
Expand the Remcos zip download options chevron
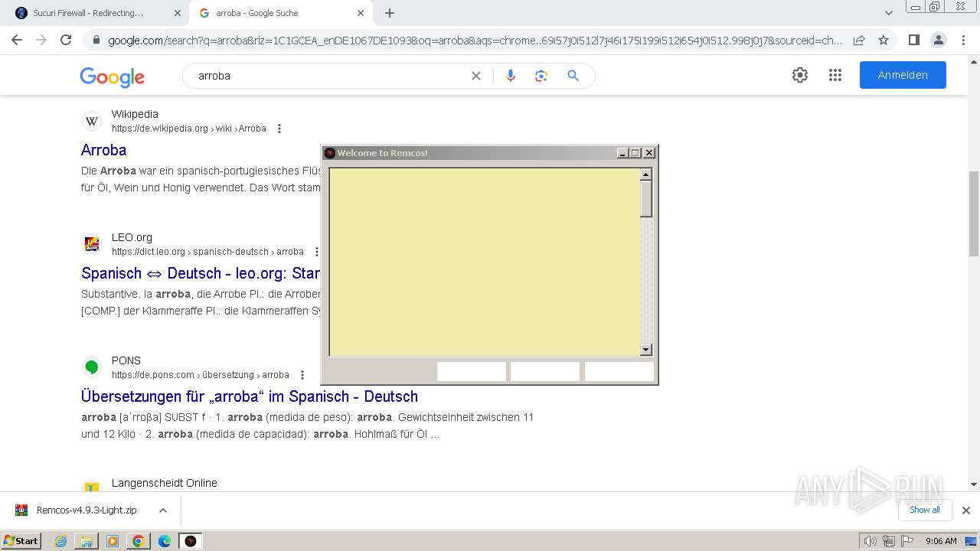point(163,510)
